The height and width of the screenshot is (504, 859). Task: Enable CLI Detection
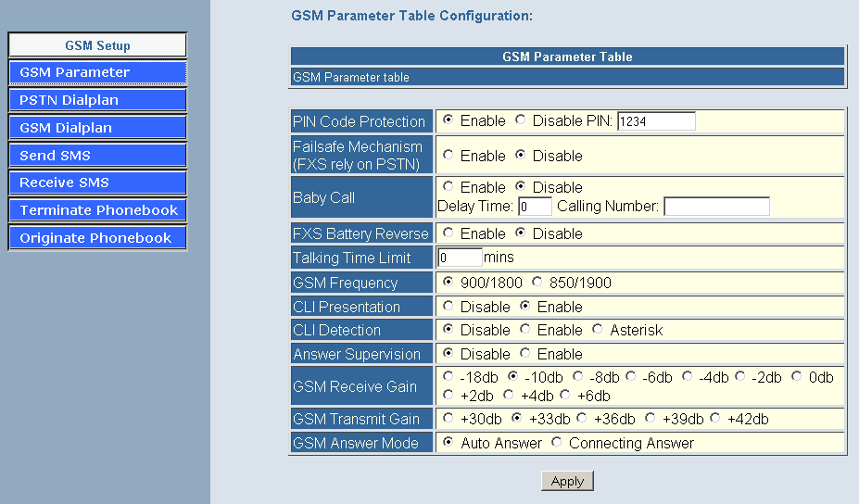tap(524, 329)
